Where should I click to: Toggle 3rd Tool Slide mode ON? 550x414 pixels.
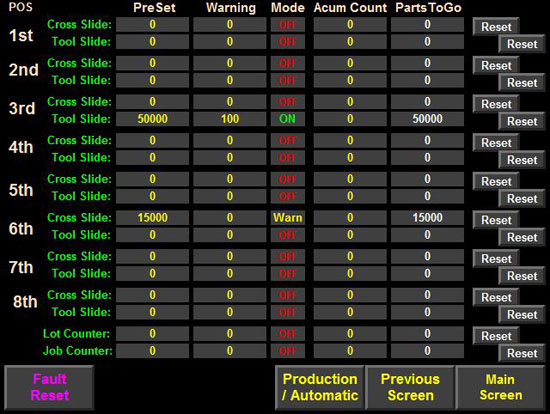tap(288, 119)
